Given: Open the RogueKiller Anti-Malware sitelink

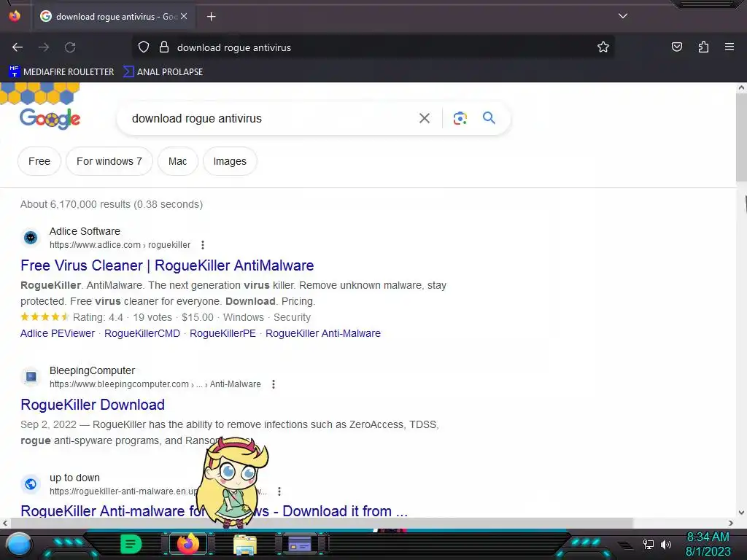Looking at the screenshot, I should pos(323,333).
